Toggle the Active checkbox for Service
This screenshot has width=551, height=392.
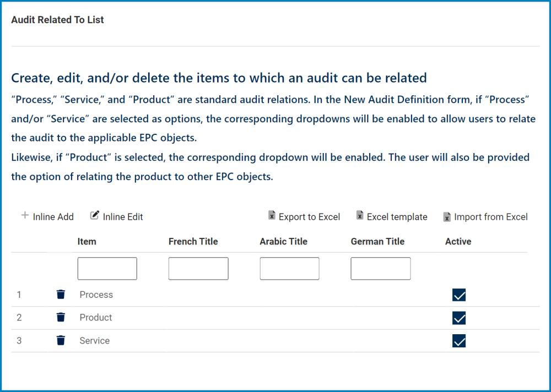pyautogui.click(x=459, y=341)
